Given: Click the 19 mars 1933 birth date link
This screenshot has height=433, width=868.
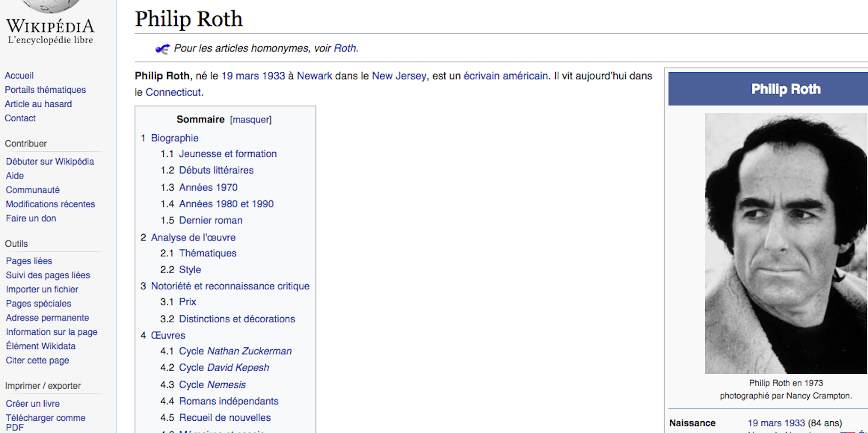Looking at the screenshot, I should pos(254,76).
